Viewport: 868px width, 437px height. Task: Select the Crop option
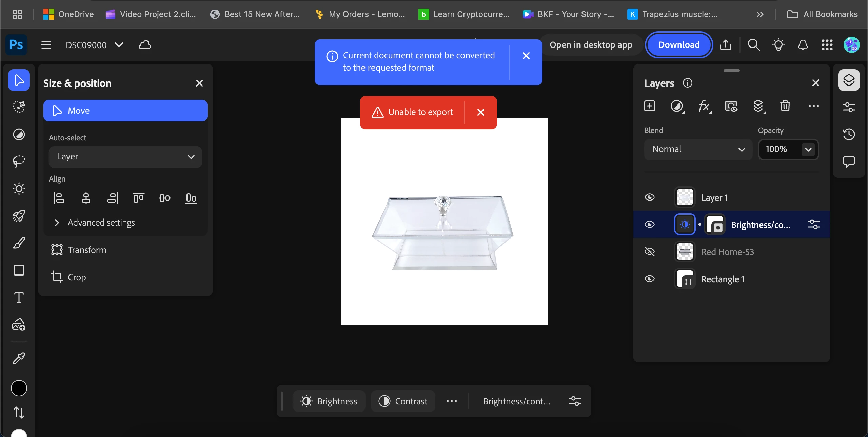coord(77,277)
